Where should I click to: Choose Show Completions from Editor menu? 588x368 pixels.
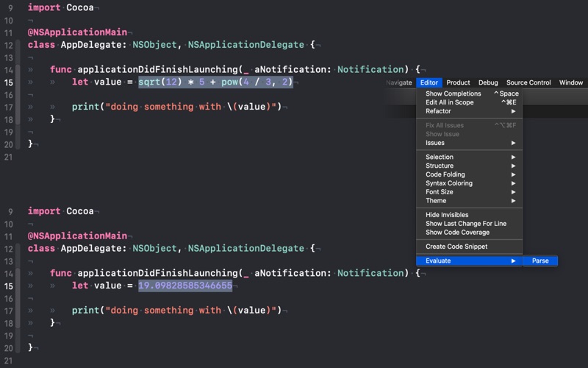(469, 93)
